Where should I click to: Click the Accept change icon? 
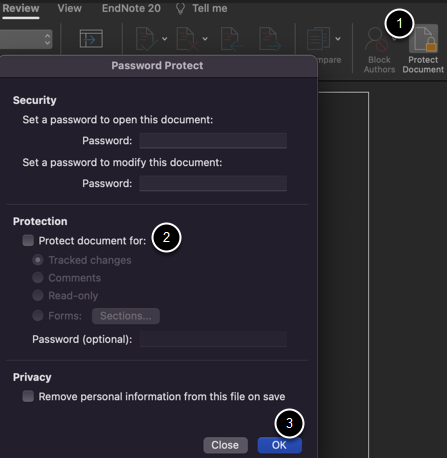(x=146, y=39)
